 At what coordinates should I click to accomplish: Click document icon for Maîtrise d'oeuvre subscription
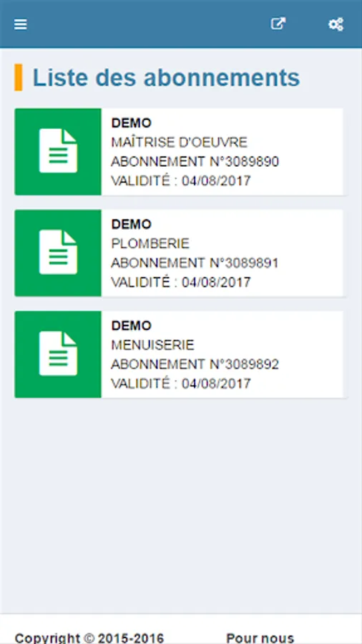tap(58, 151)
